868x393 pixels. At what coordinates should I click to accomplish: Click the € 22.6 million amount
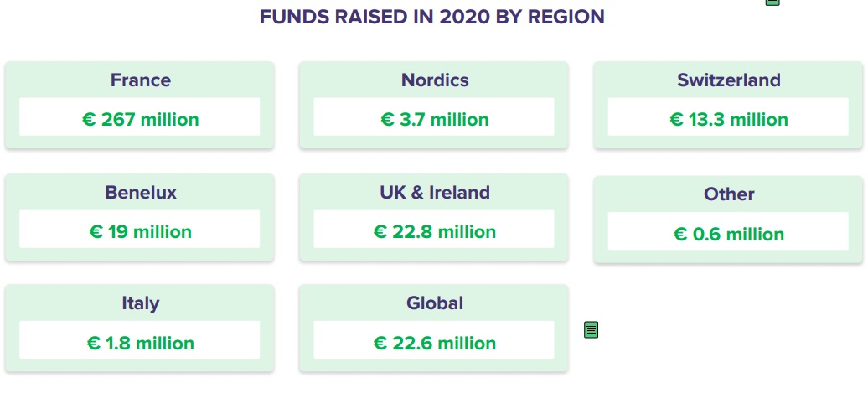pyautogui.click(x=435, y=344)
